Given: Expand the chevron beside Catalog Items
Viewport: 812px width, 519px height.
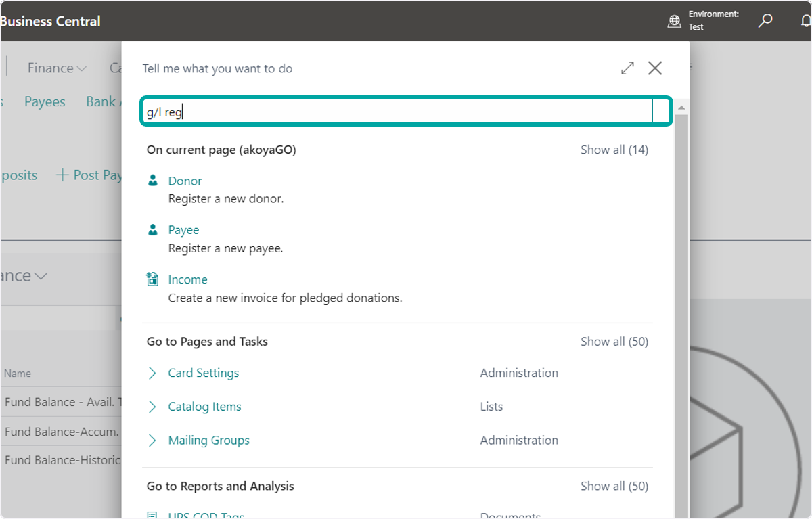Looking at the screenshot, I should [153, 407].
